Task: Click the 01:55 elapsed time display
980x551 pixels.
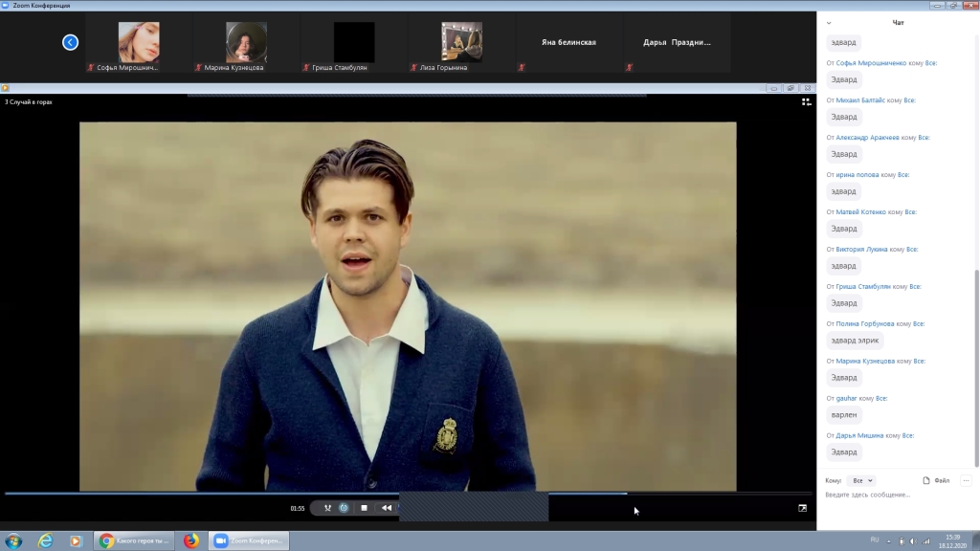Action: click(x=298, y=509)
